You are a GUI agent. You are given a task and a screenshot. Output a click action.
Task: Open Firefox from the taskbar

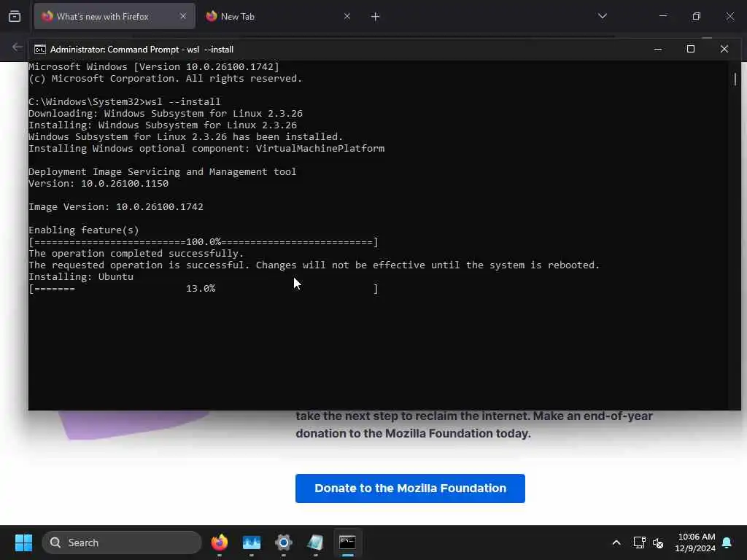tap(219, 542)
